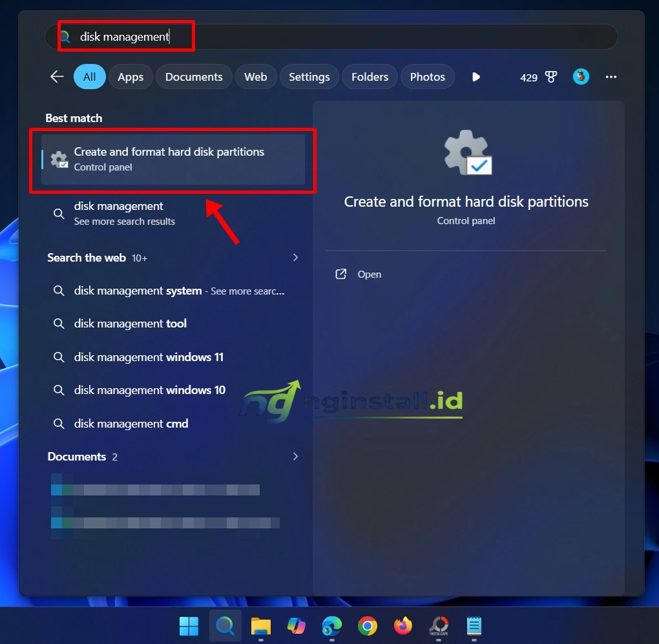Open Copilot from the taskbar
Viewport: 659px width, 644px height.
[297, 626]
